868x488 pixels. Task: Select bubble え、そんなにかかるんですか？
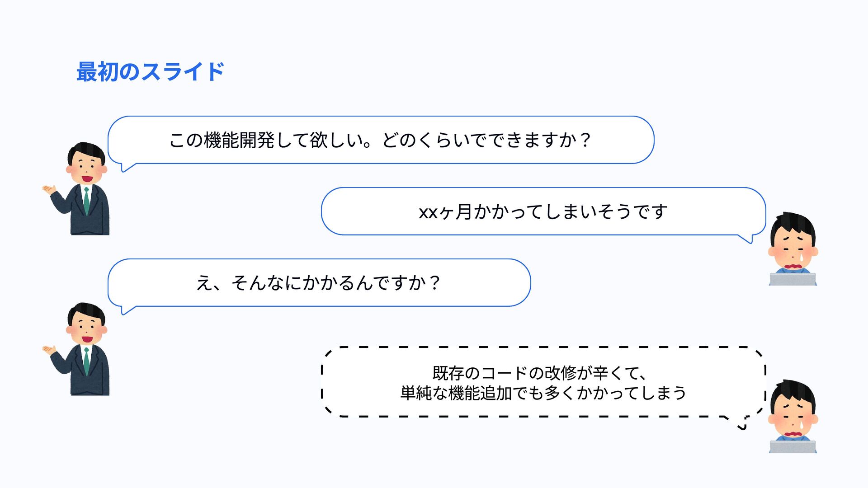click(x=319, y=283)
